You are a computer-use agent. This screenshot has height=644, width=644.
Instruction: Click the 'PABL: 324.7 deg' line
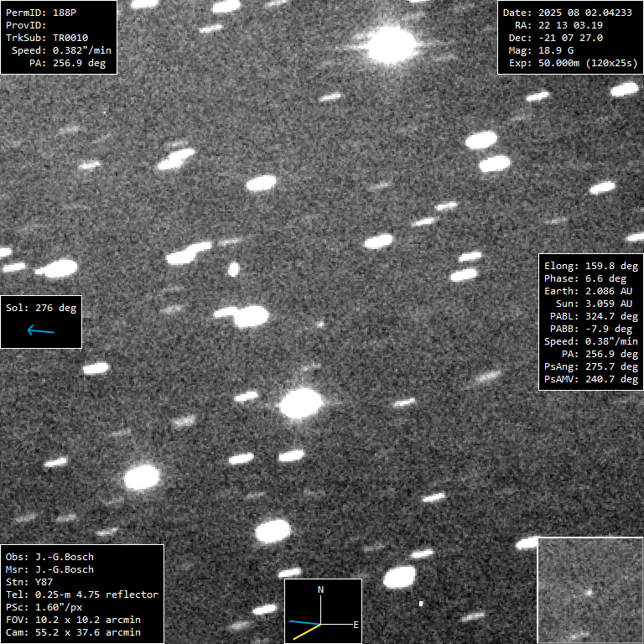coord(595,317)
